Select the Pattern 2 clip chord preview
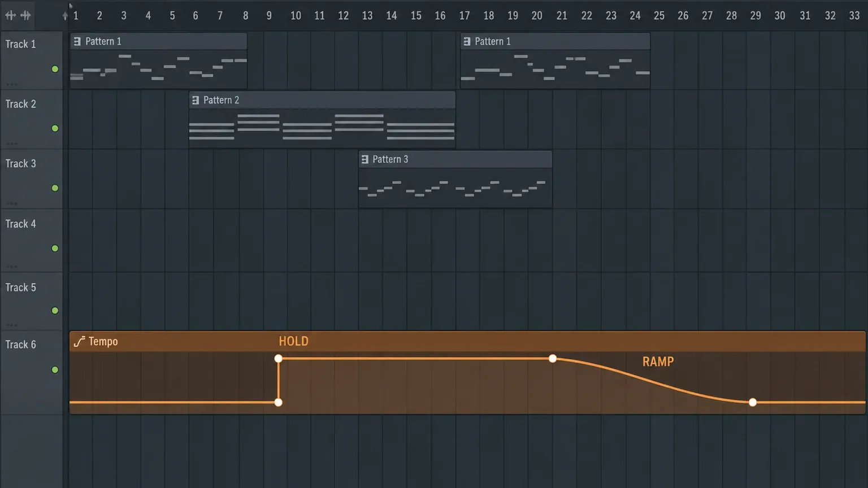Screen dimensions: 868x488 (x=322, y=127)
